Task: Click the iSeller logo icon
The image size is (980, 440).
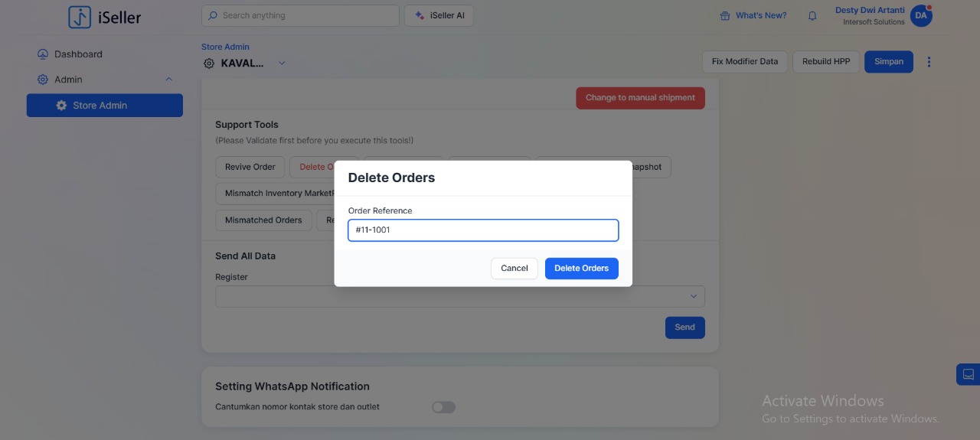Action: click(x=80, y=17)
